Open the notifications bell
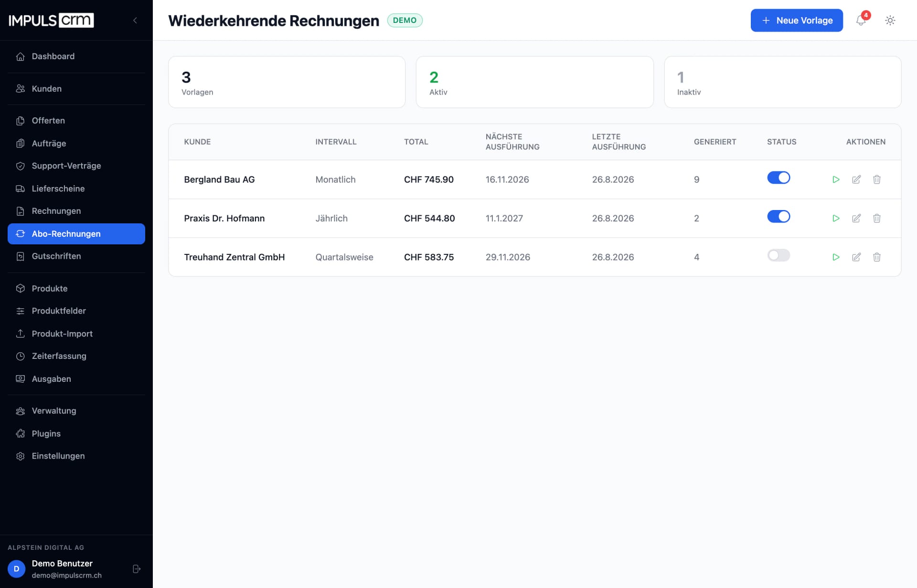The image size is (917, 588). 861,21
